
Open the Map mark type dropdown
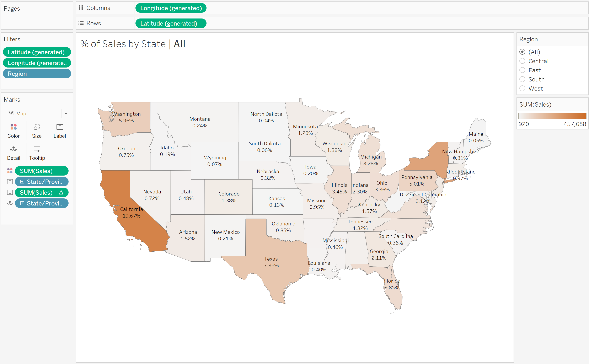tap(65, 113)
